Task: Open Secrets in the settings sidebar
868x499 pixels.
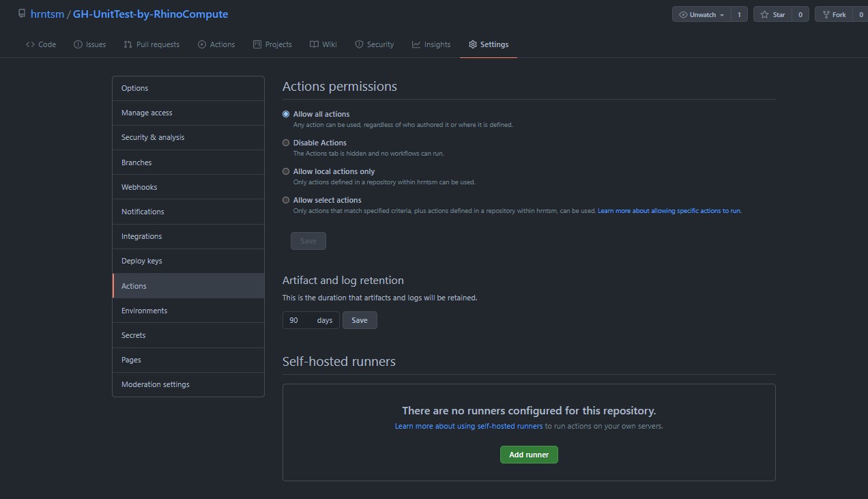Action: pyautogui.click(x=134, y=335)
